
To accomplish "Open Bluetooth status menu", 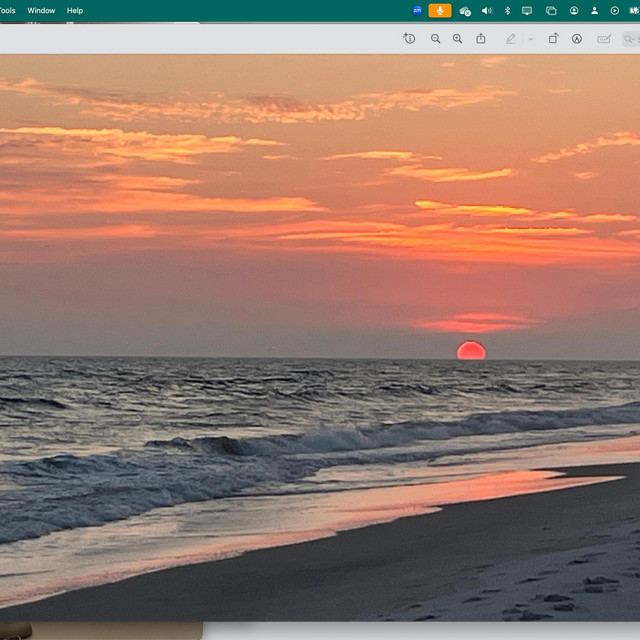I will tap(507, 11).
